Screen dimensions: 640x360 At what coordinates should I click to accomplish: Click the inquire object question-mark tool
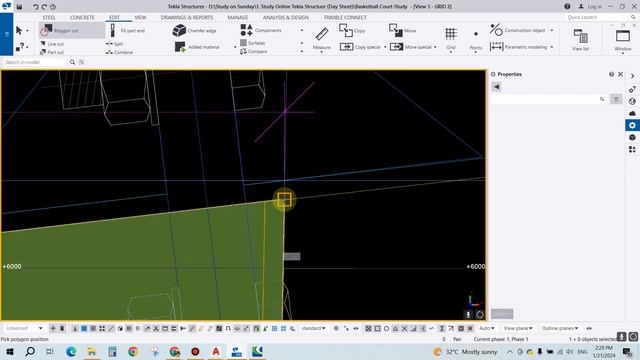[x=20, y=47]
